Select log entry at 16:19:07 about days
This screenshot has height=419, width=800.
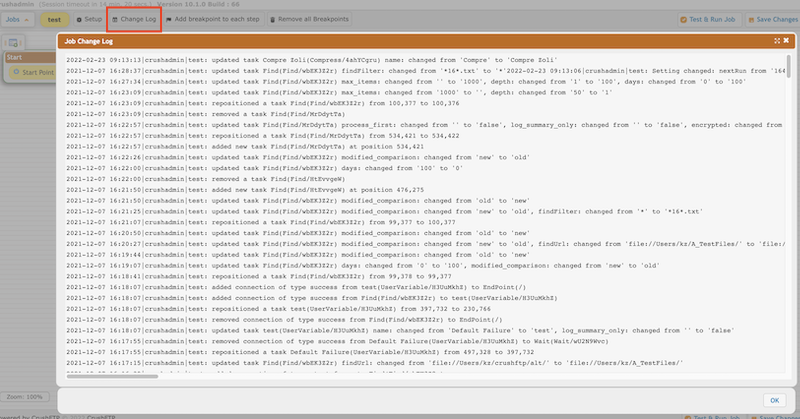[x=363, y=265]
